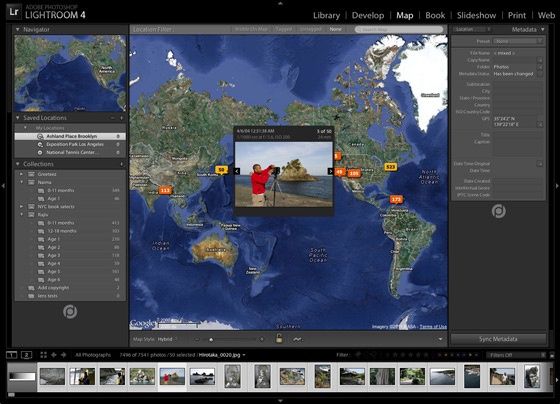Image resolution: width=560 pixels, height=404 pixels.
Task: Select the highlighted red-shirt photographer filmstrip thumbnail
Action: tap(172, 377)
